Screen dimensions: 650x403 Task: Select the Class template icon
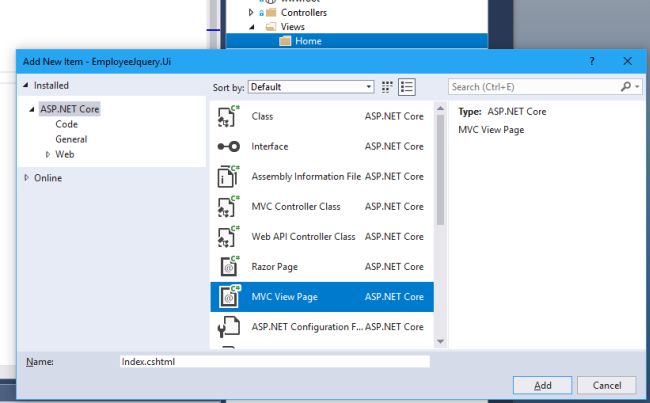[228, 117]
